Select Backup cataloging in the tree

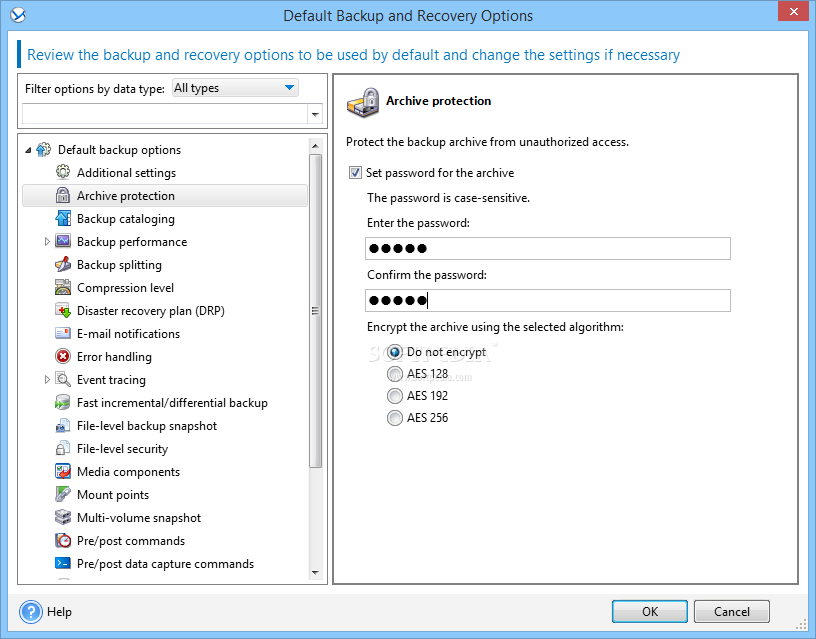click(126, 219)
